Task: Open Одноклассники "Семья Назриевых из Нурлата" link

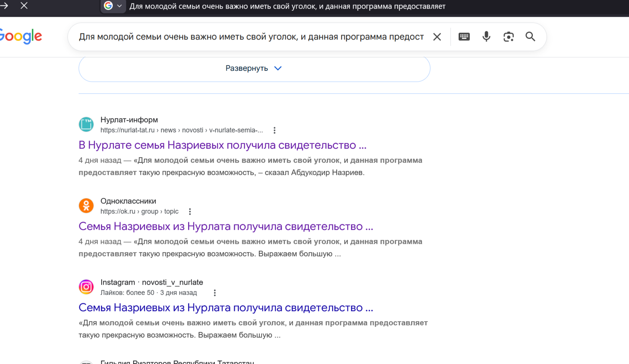Action: [226, 226]
